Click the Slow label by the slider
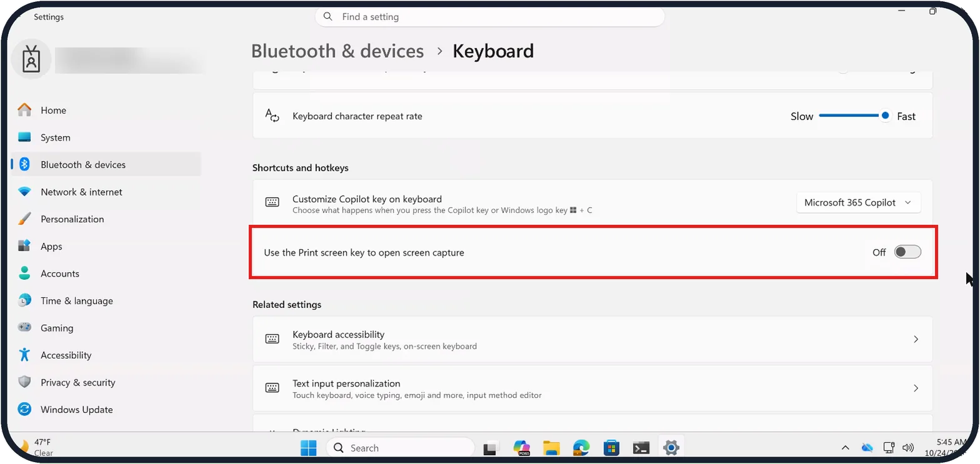 (802, 116)
